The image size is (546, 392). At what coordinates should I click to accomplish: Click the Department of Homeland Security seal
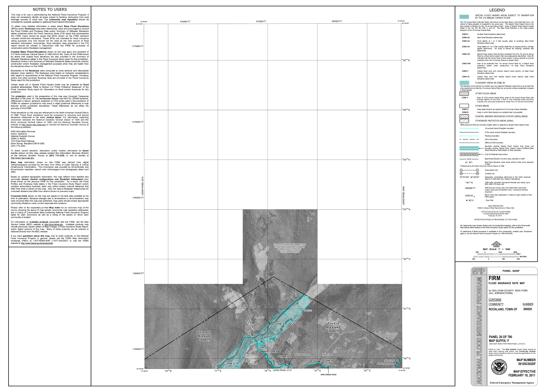[499, 367]
